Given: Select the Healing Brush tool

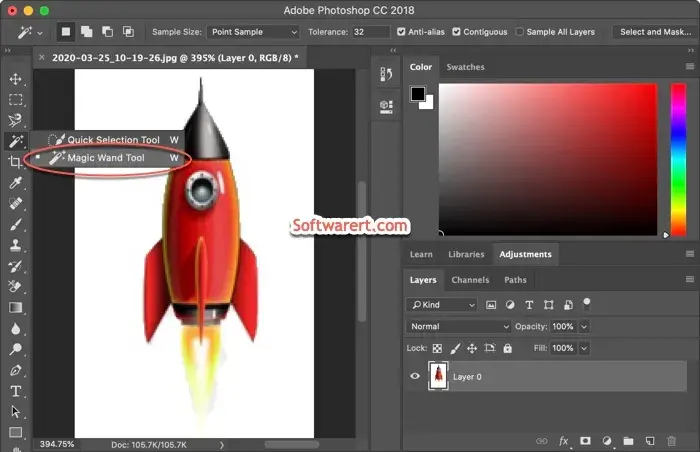Looking at the screenshot, I should 16,203.
